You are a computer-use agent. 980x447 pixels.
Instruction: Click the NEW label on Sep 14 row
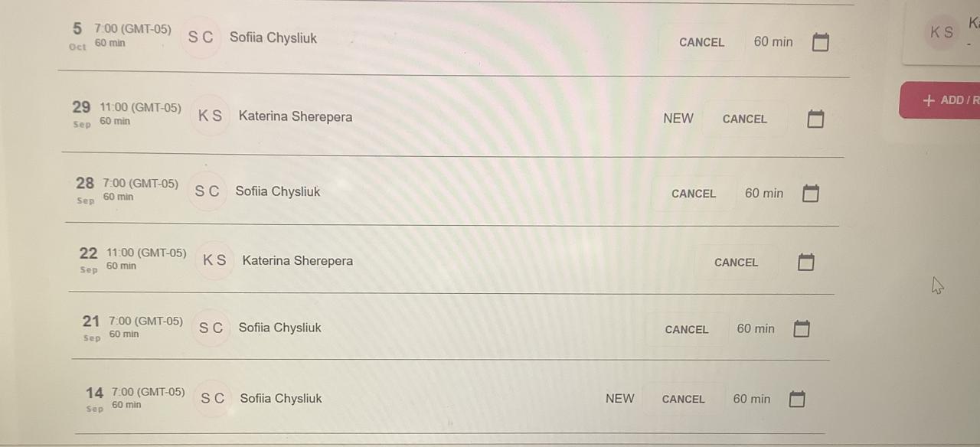(x=619, y=398)
